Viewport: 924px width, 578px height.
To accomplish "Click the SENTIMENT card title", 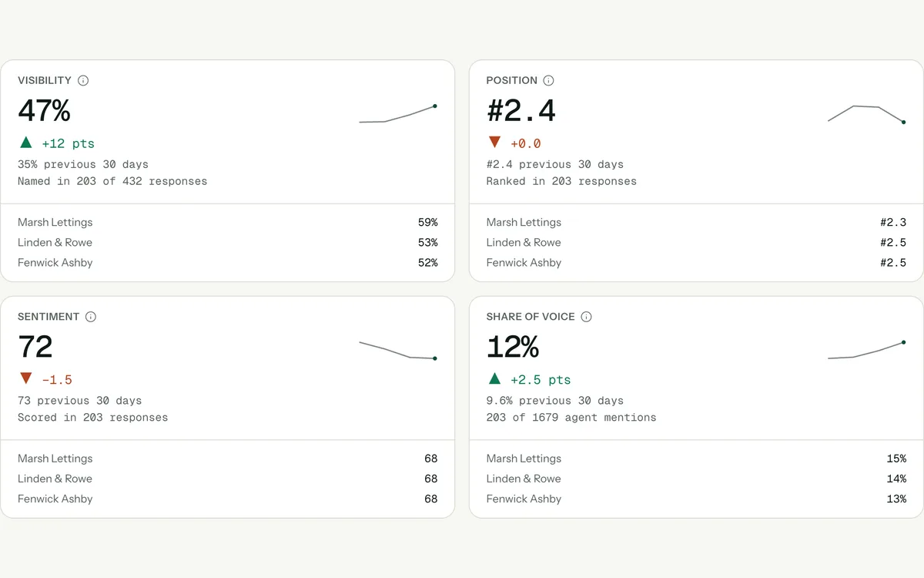I will point(49,317).
